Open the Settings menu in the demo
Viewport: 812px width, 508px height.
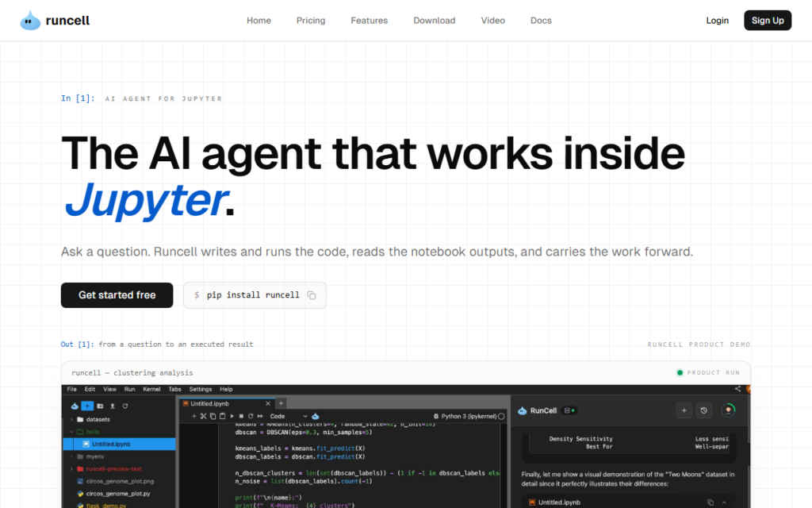coord(201,389)
